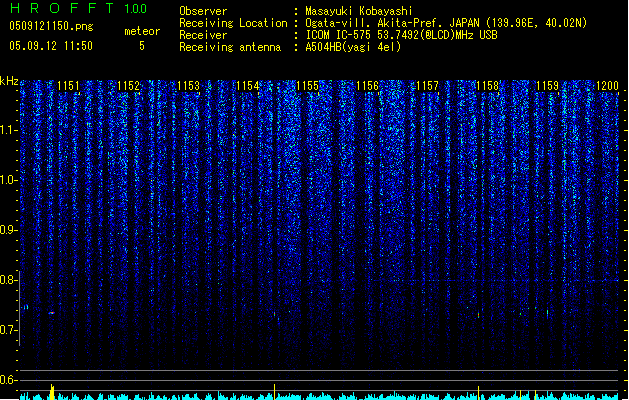Click the Receiving antenna label
629x400 pixels.
point(230,47)
